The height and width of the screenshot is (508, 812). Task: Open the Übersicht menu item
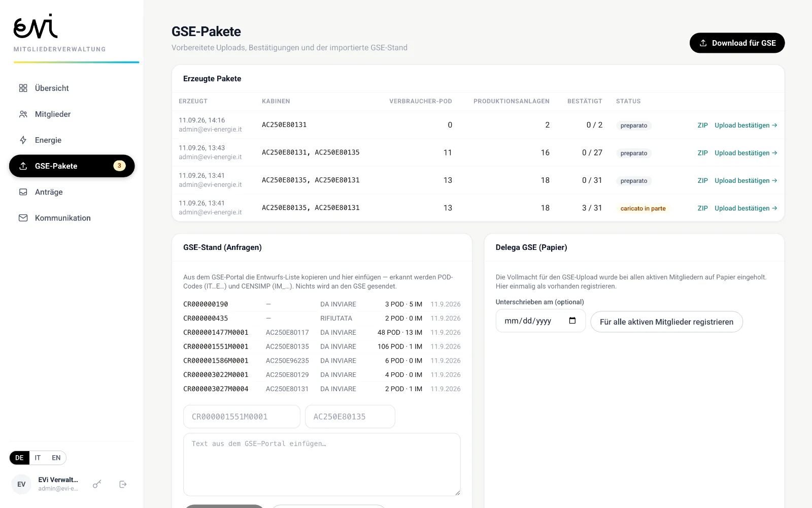point(72,88)
